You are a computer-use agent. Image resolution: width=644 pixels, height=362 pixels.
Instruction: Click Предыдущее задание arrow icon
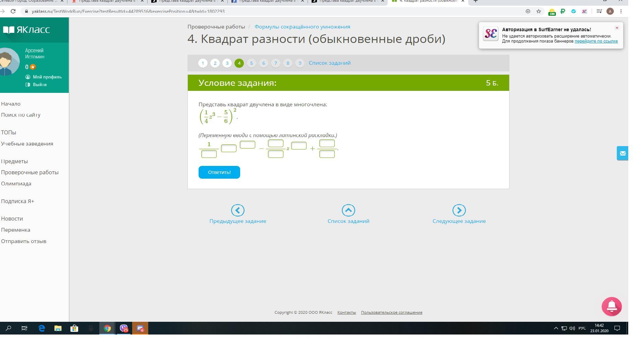point(238,210)
